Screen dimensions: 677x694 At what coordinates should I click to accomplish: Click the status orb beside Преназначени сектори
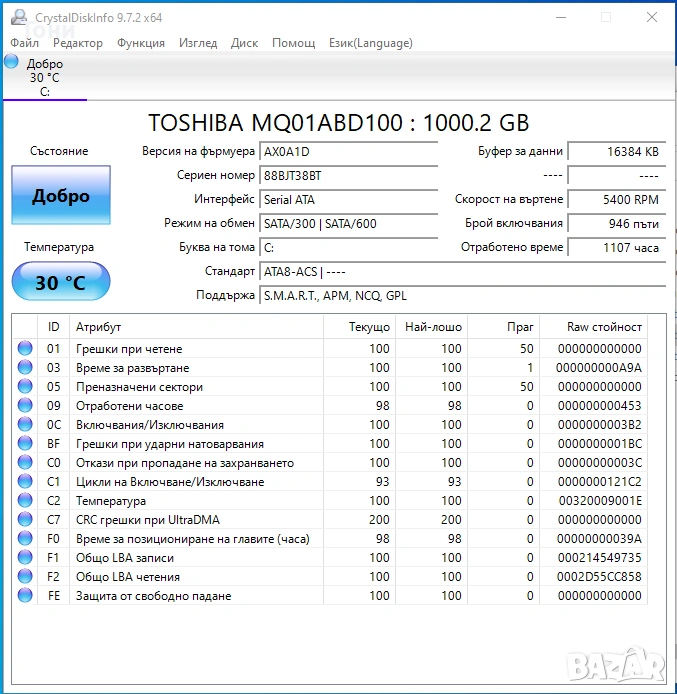pyautogui.click(x=25, y=387)
